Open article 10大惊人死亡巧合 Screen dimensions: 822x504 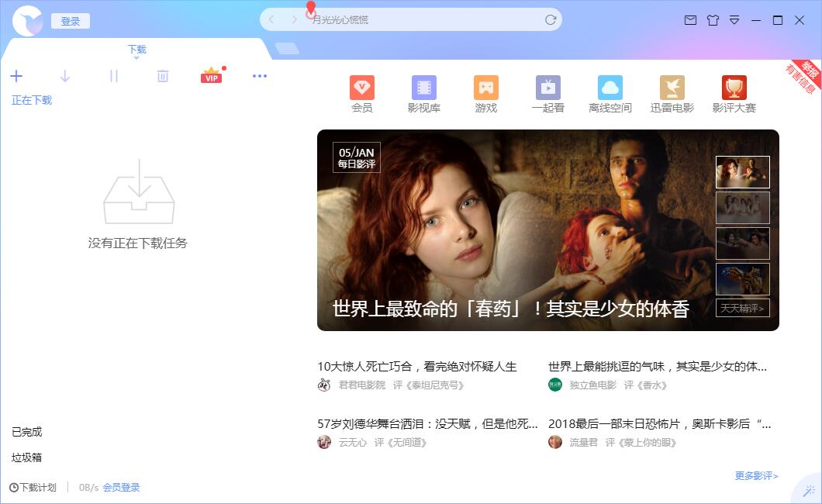[x=416, y=366]
